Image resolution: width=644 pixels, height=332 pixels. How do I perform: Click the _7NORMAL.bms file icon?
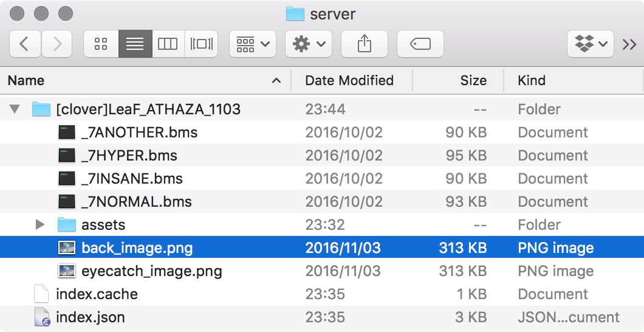[x=67, y=201]
